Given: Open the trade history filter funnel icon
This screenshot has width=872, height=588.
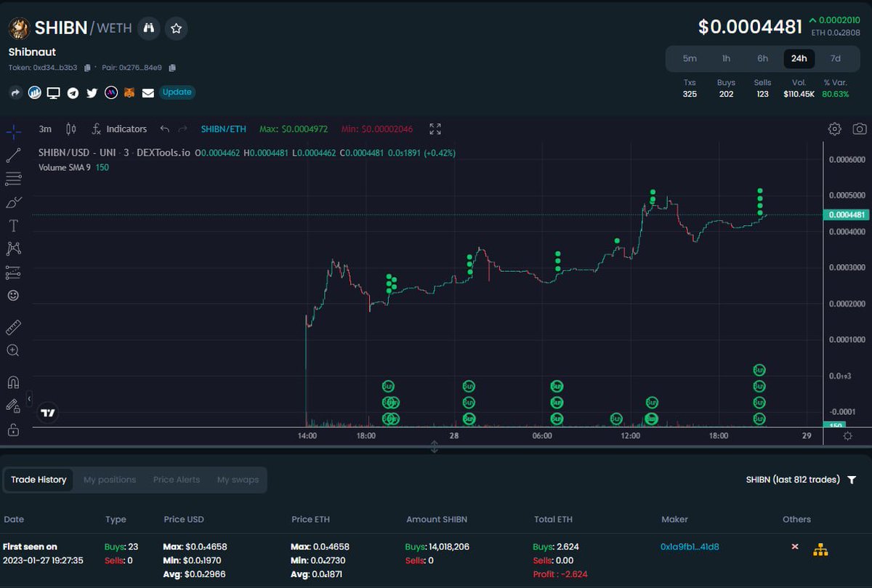Looking at the screenshot, I should point(852,480).
